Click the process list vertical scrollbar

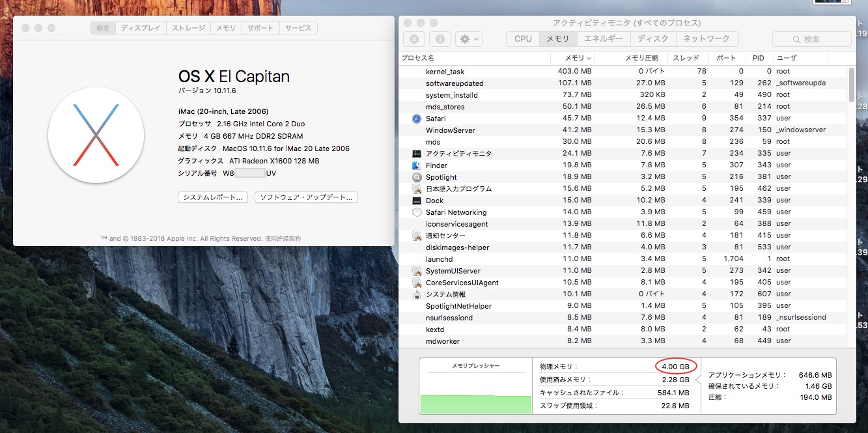[x=851, y=85]
